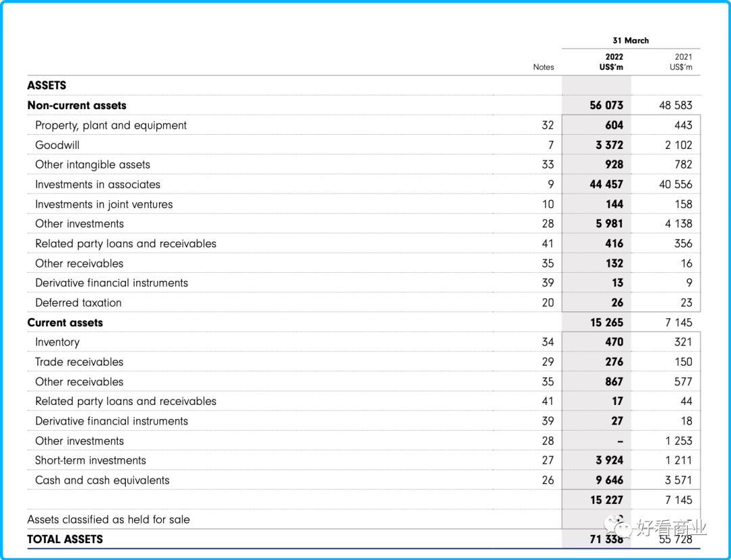This screenshot has width=731, height=560.
Task: Click the 1 211 short-term investments value
Action: [x=679, y=460]
